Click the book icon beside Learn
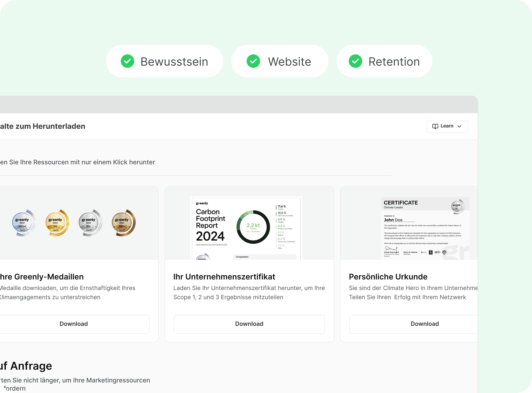Screen dimensions: 532x393 point(435,126)
